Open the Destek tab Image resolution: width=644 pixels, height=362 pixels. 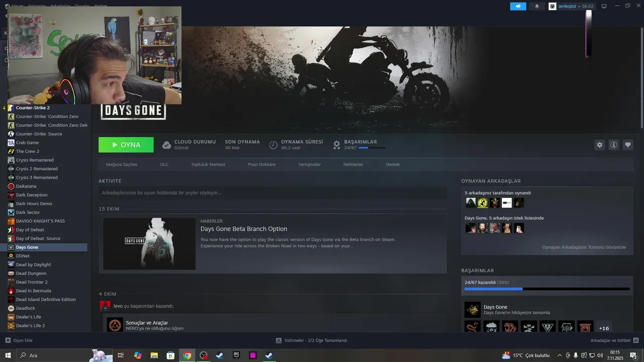(x=393, y=164)
